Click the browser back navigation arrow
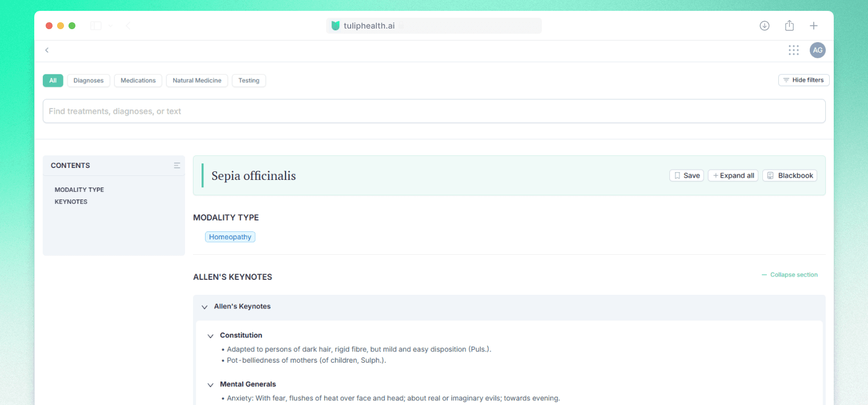The width and height of the screenshot is (868, 405). point(128,26)
